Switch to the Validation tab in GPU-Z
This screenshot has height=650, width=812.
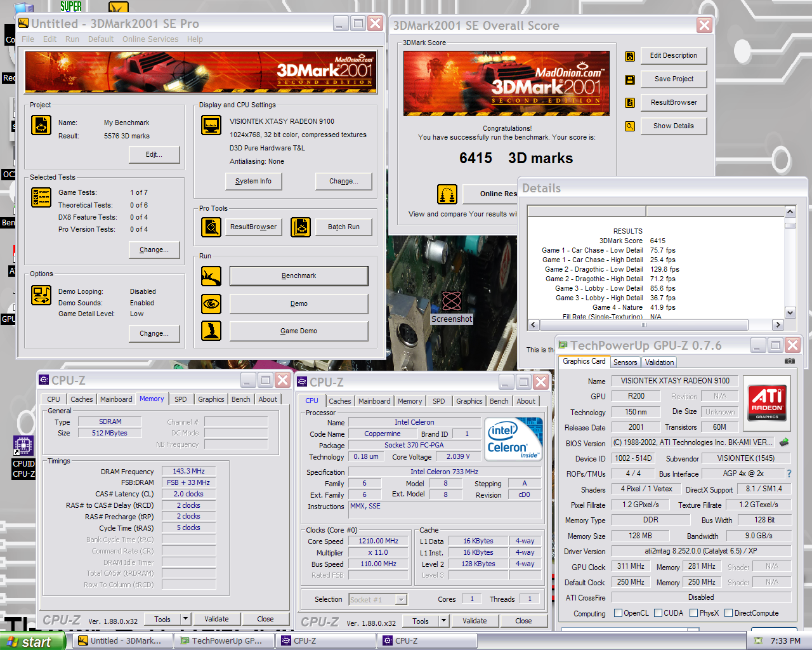[x=660, y=362]
